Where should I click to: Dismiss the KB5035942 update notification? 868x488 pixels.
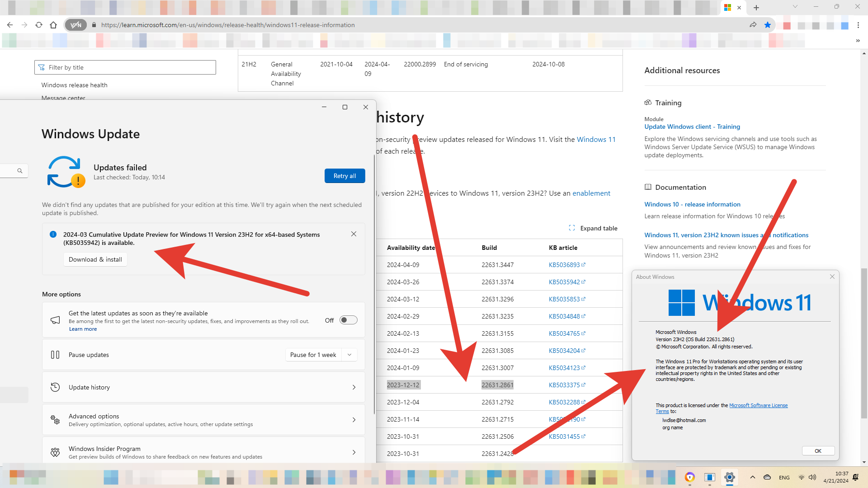point(354,234)
